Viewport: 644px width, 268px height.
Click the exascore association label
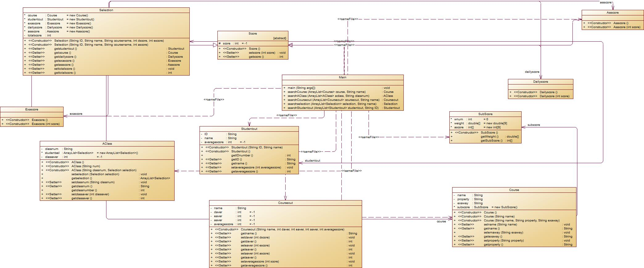point(76,114)
